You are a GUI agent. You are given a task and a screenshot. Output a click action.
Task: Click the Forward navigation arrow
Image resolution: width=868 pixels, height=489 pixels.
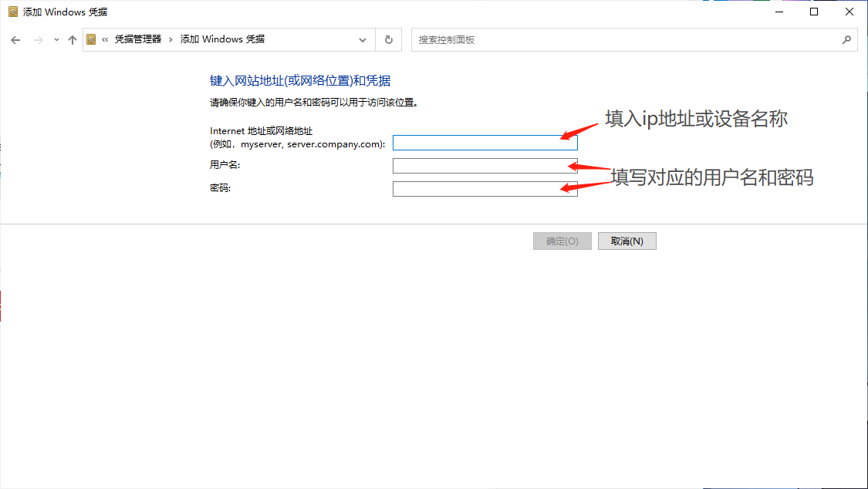pos(38,40)
